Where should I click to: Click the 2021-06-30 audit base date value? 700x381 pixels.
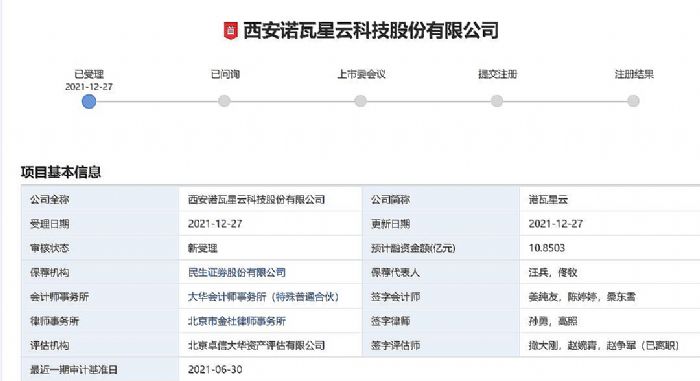215,369
